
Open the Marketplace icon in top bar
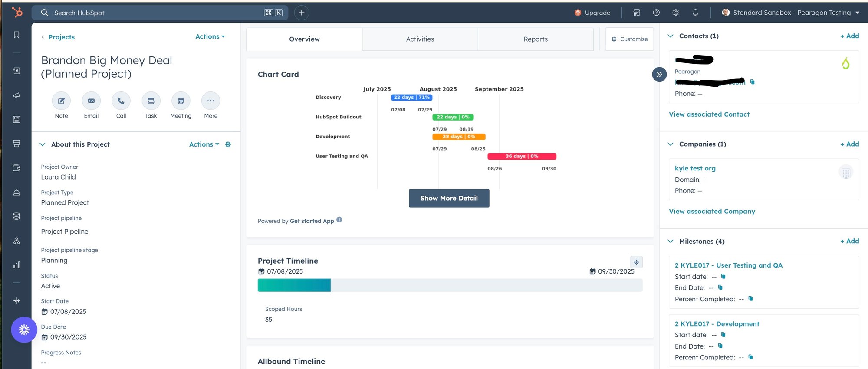click(x=637, y=13)
